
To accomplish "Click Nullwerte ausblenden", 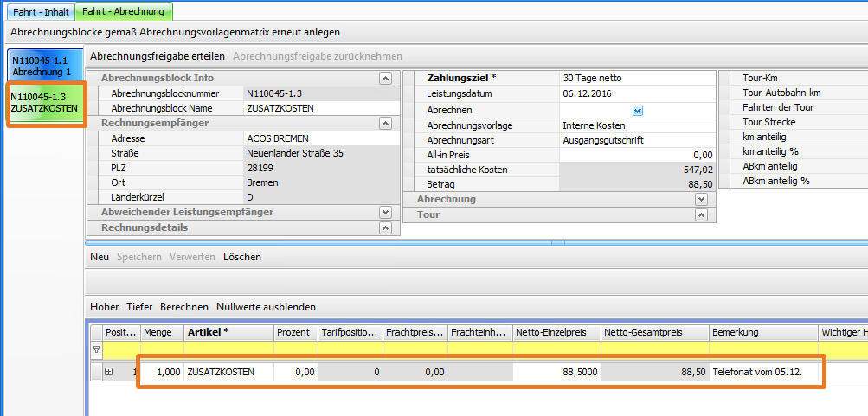I will (266, 307).
